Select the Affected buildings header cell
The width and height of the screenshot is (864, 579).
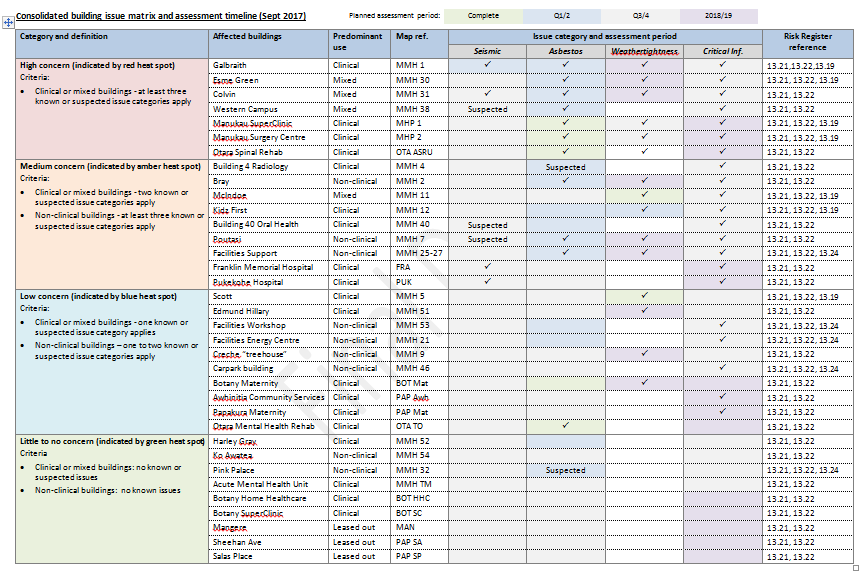coord(247,36)
